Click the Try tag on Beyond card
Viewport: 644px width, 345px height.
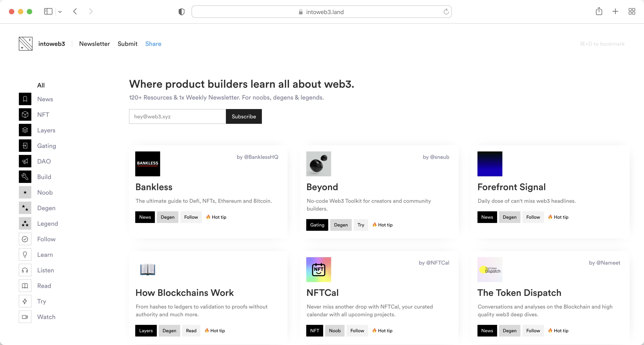(361, 225)
